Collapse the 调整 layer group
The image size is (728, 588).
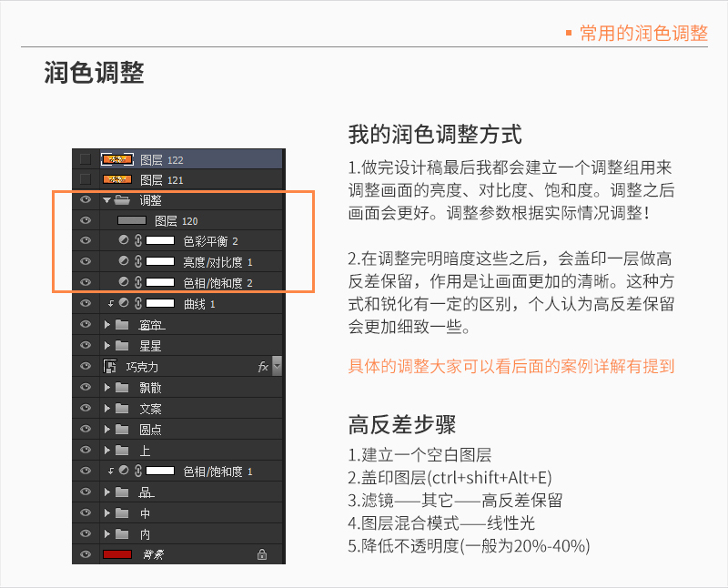[107, 199]
